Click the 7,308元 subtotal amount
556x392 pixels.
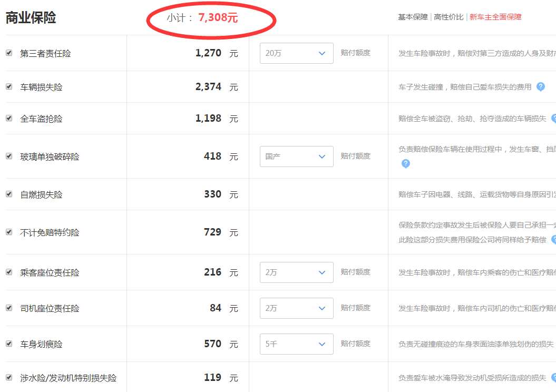pos(218,17)
